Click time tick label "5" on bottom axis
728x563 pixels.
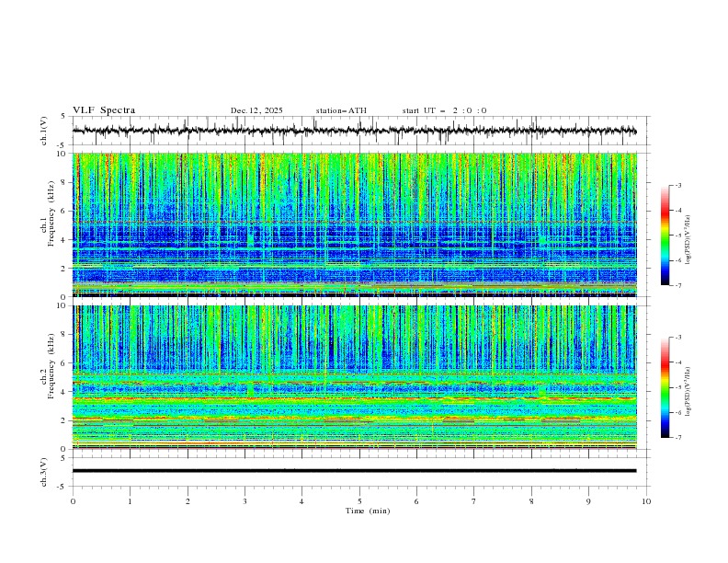(x=359, y=501)
